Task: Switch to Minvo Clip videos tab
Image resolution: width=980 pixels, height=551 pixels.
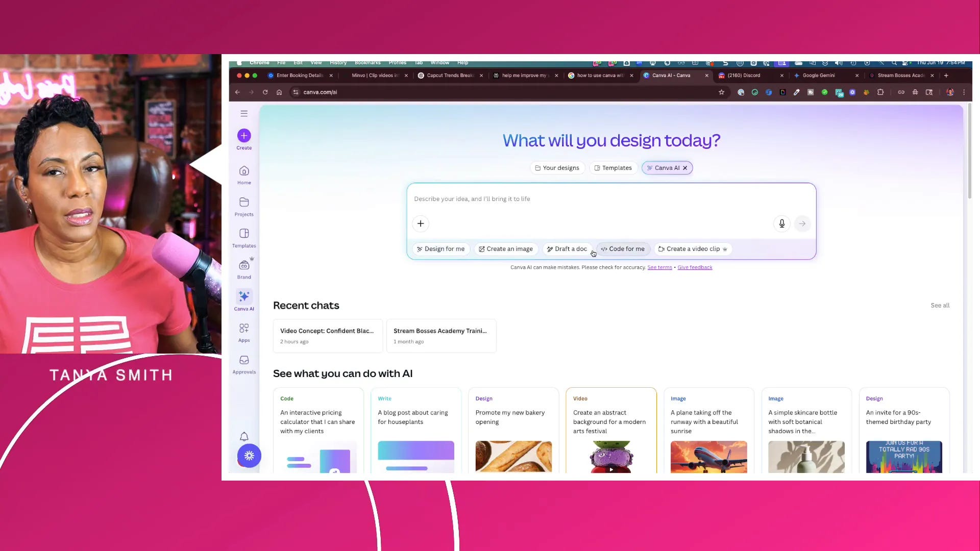Action: pos(375,76)
